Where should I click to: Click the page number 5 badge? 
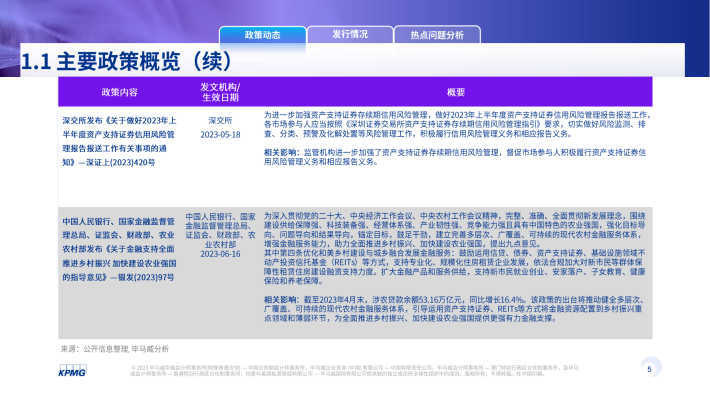click(650, 369)
